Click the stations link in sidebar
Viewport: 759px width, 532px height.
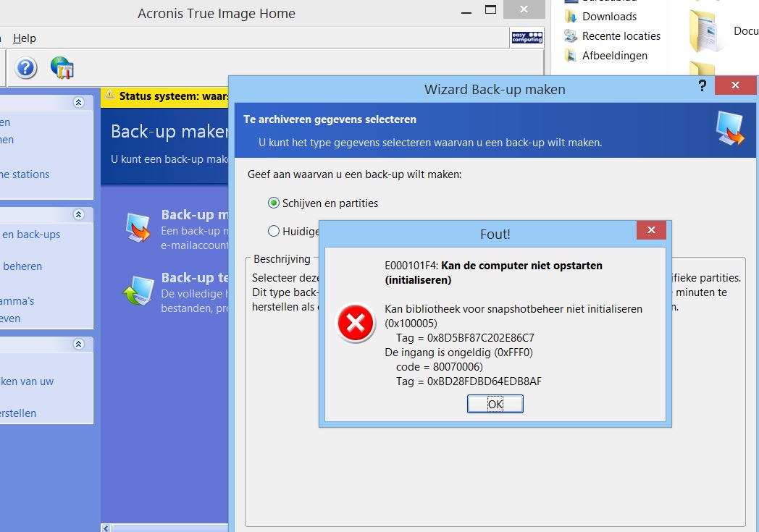[25, 174]
